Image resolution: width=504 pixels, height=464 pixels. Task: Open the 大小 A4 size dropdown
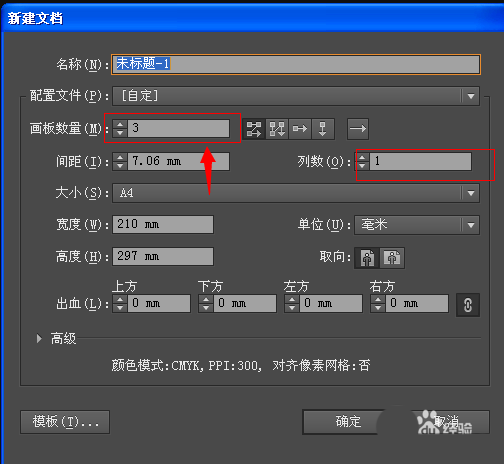click(296, 193)
